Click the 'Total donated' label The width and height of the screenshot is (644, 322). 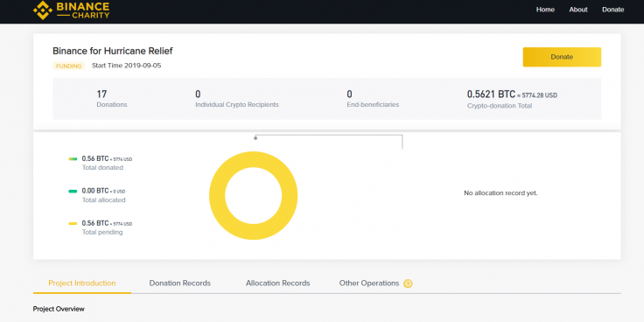[x=102, y=168]
